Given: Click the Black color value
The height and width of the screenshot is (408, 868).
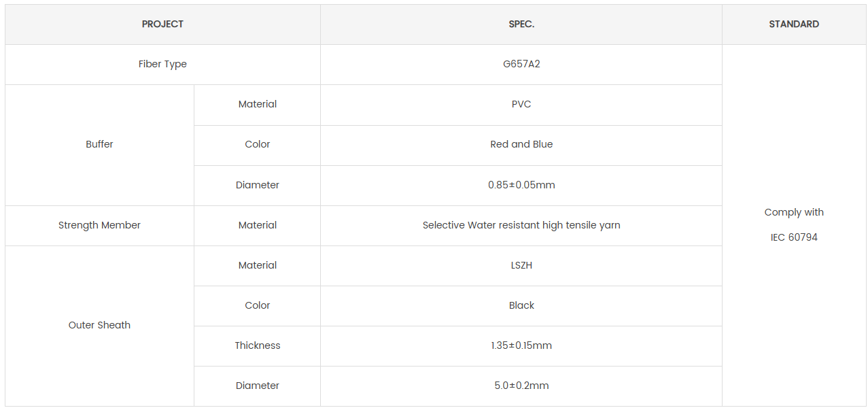Looking at the screenshot, I should [521, 305].
